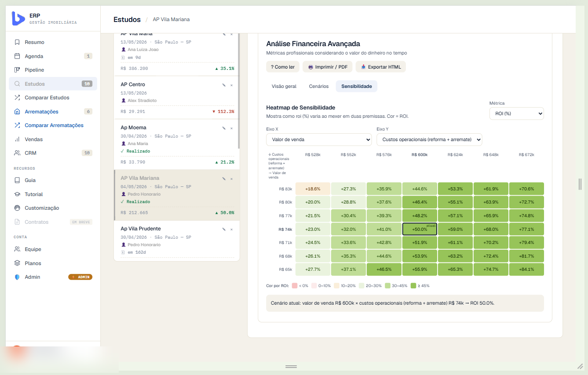
Task: Open the Métrica ROI (%) dropdown
Action: tap(517, 113)
